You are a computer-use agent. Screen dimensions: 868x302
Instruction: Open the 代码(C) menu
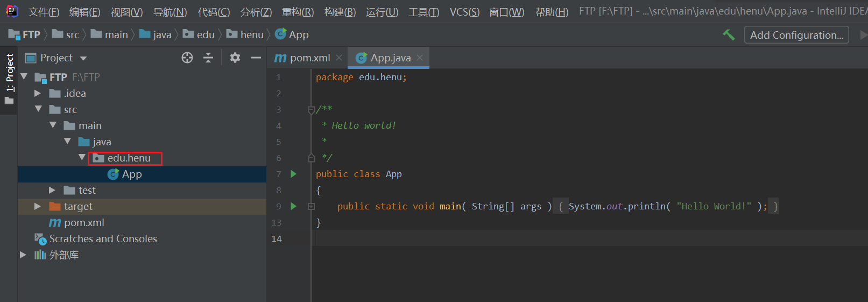[214, 12]
